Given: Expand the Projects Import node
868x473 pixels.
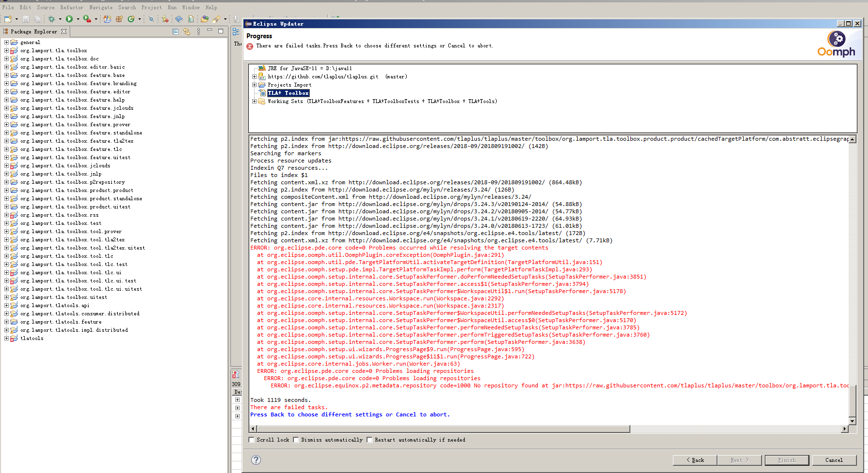Looking at the screenshot, I should [x=254, y=85].
